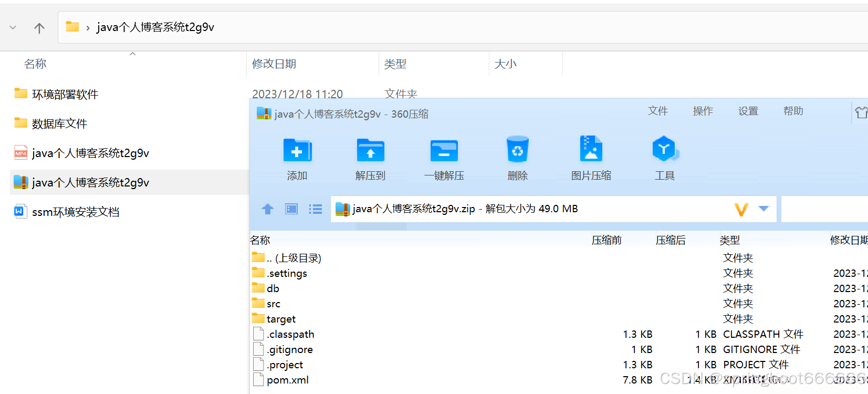Image resolution: width=868 pixels, height=394 pixels.
Task: Click the db folder icon
Action: 258,287
